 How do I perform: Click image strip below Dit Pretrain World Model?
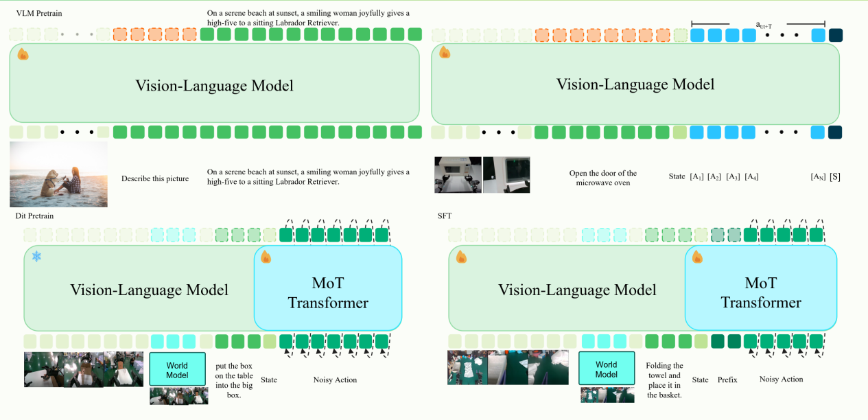click(178, 396)
